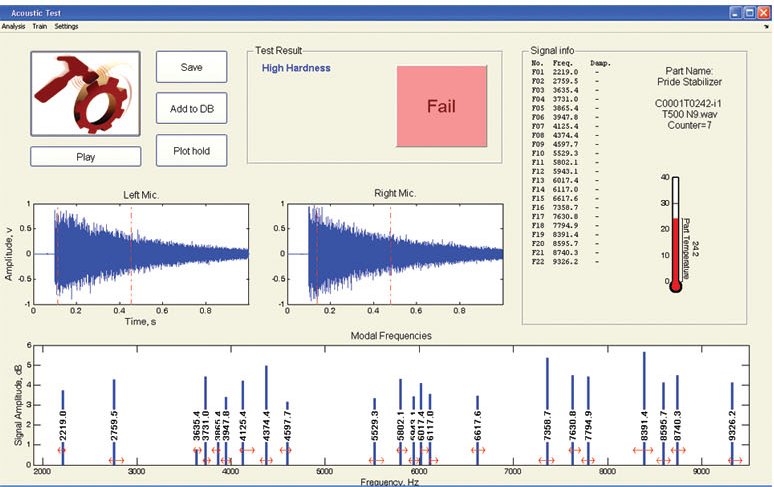Click the 7794.9 peak in Modal Frequencies
774x487 pixels.
coord(588,420)
